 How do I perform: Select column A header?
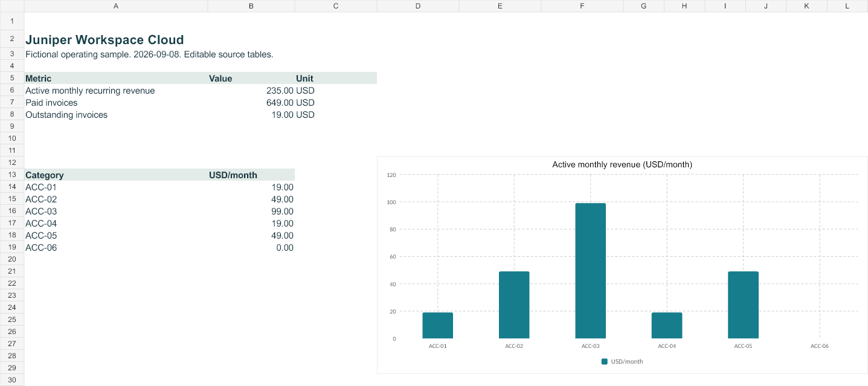(x=116, y=6)
